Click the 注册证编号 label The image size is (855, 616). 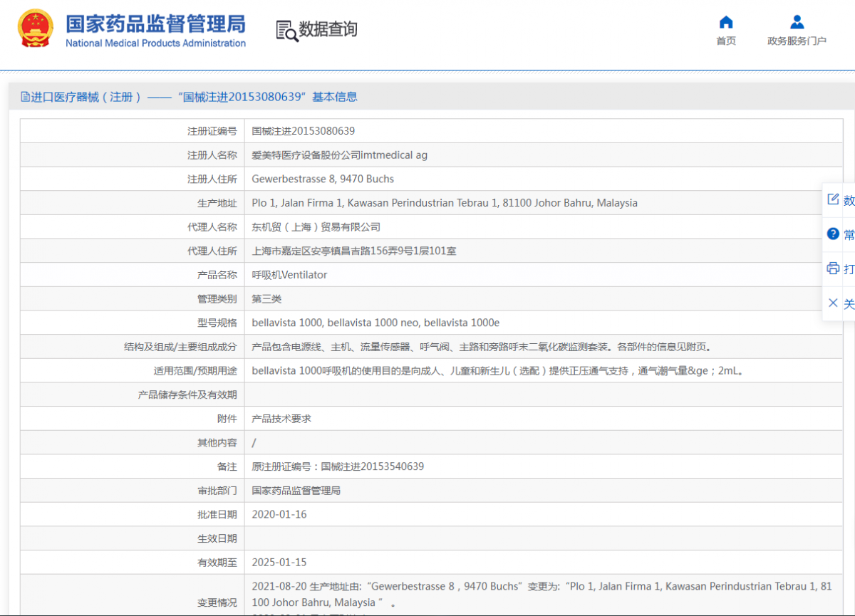click(x=212, y=131)
